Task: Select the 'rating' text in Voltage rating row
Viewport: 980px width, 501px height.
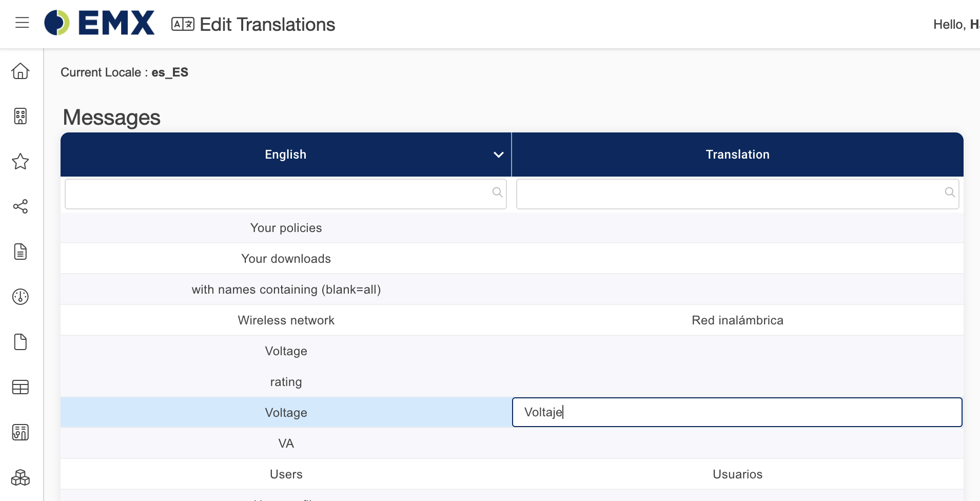Action: tap(286, 382)
